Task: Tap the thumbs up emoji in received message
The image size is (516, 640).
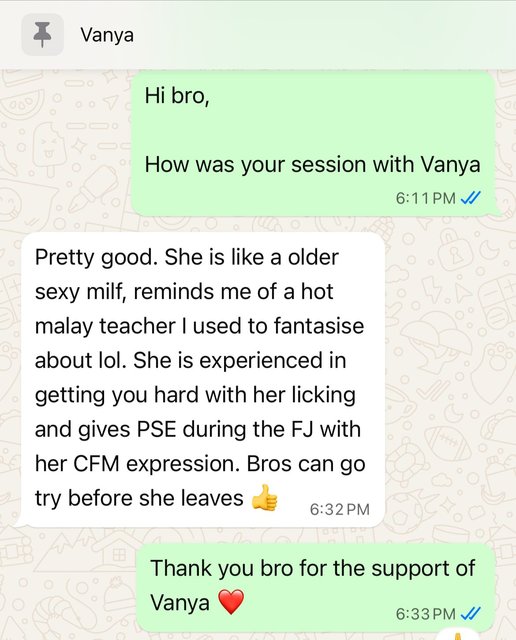Action: (x=265, y=498)
